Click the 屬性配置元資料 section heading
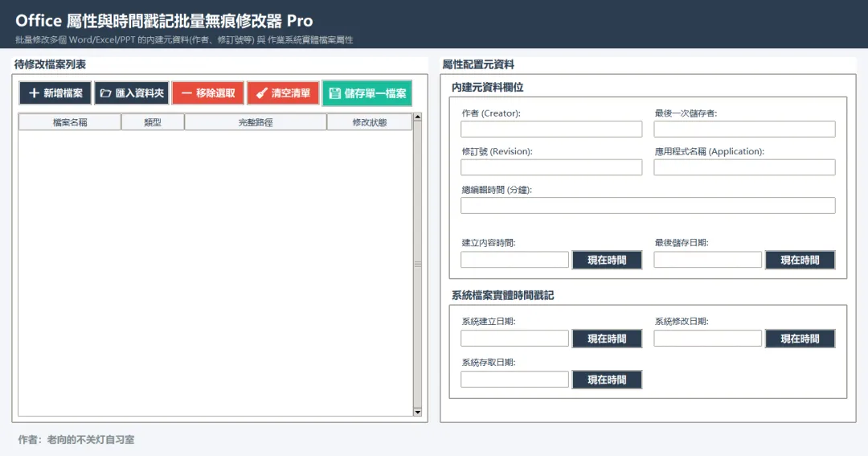Viewport: 868px width, 456px height. 478,64
